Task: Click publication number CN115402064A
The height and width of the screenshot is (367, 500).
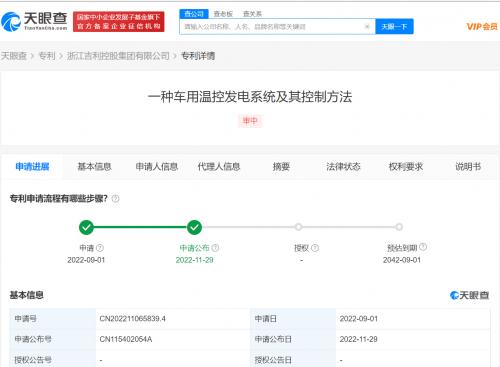Action: (126, 339)
